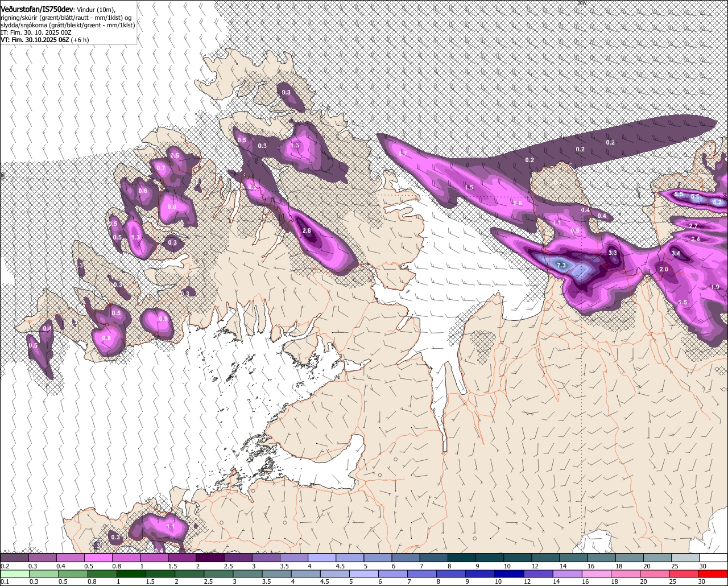This screenshot has width=728, height=586.
Task: Click the 1.9 precipitation value on the map
Action: pos(715,287)
